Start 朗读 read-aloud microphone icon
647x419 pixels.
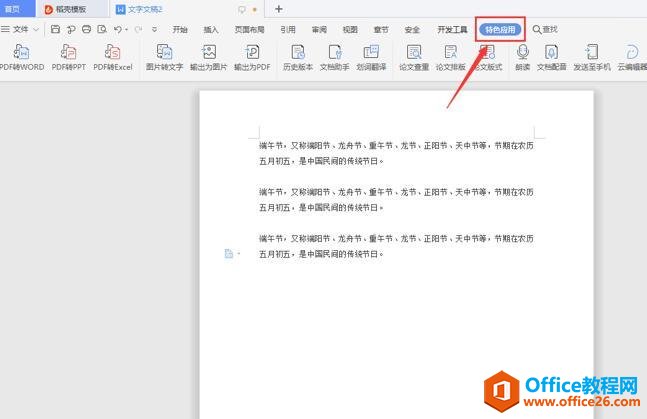pyautogui.click(x=522, y=52)
